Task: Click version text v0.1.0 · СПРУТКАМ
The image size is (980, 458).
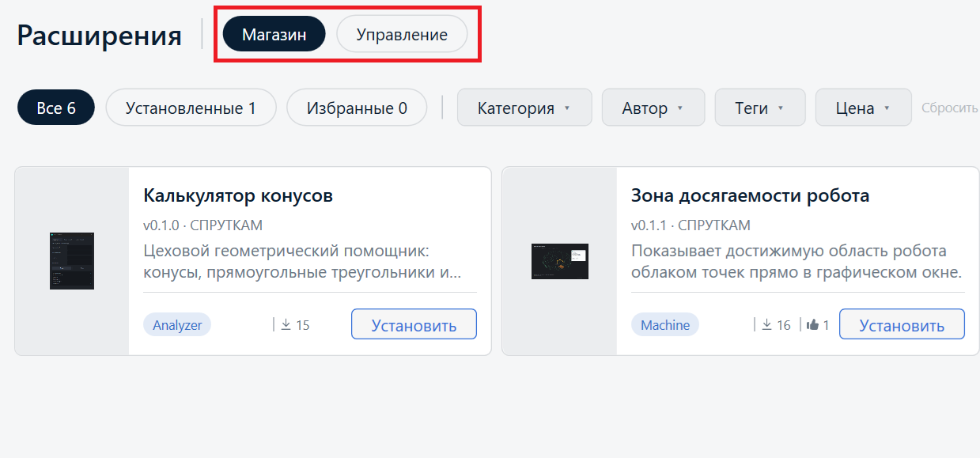Action: [202, 225]
